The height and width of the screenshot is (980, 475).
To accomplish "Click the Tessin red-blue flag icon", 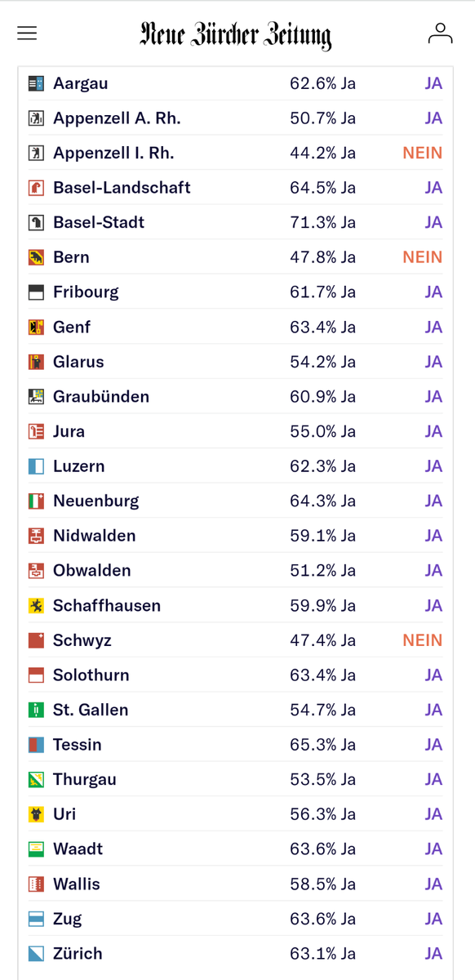I will point(36,745).
